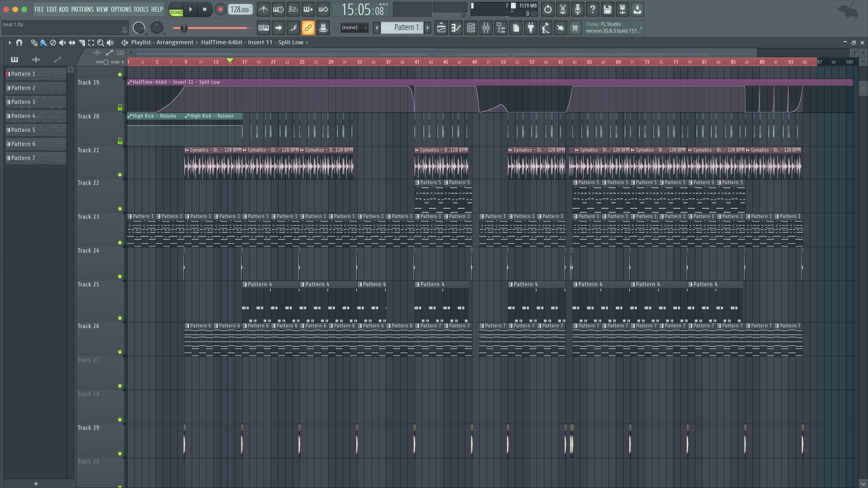Open the Browser panel
The image size is (868, 488).
point(501,28)
